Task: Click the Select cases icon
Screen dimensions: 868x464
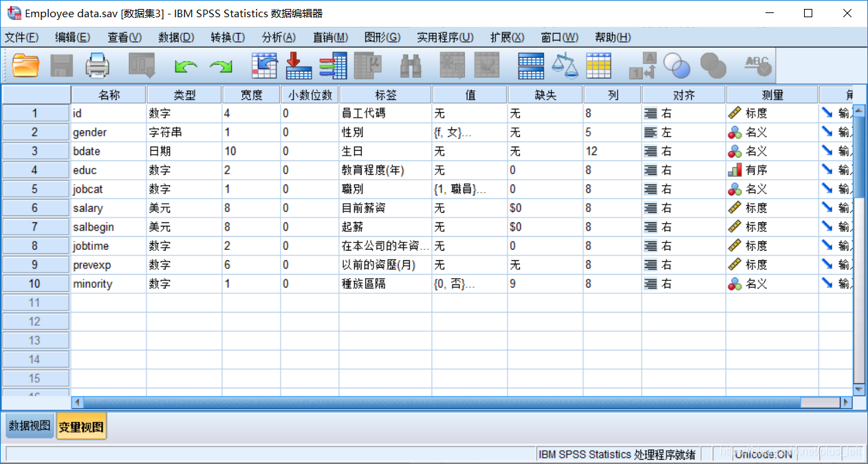Action: click(x=598, y=65)
